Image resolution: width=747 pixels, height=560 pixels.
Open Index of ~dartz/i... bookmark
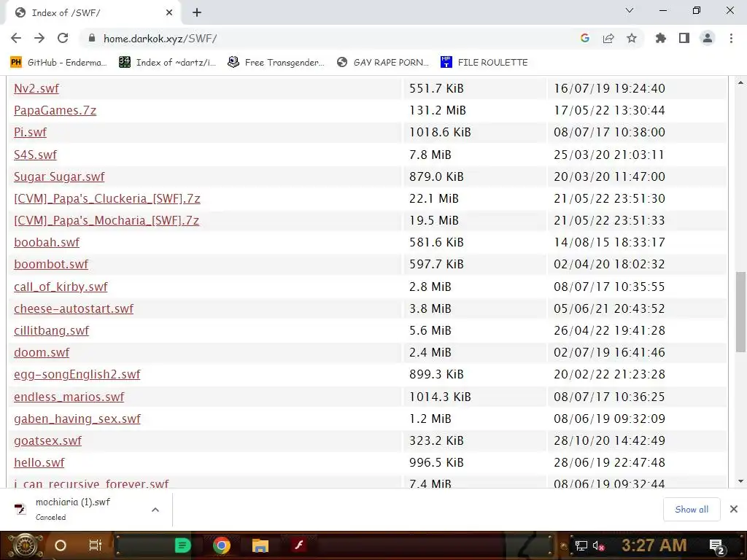(x=167, y=63)
